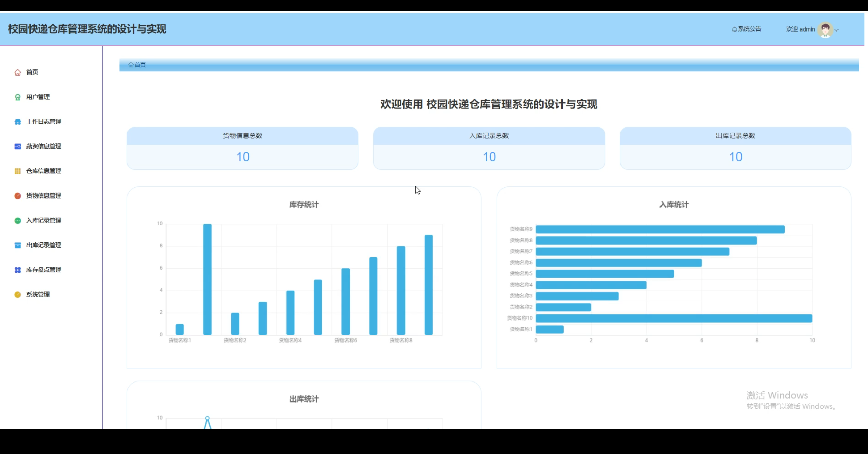Click the 出库记录总数 statistics card

tap(735, 148)
